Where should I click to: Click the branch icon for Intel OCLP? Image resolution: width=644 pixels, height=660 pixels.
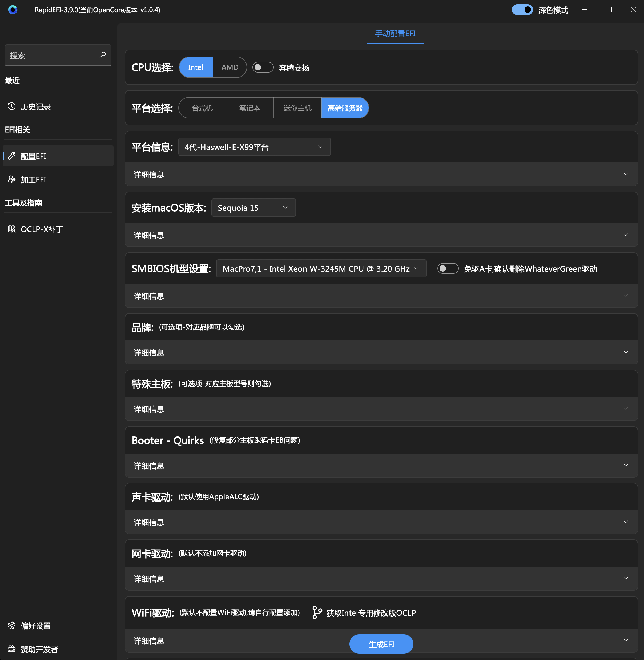pyautogui.click(x=317, y=612)
